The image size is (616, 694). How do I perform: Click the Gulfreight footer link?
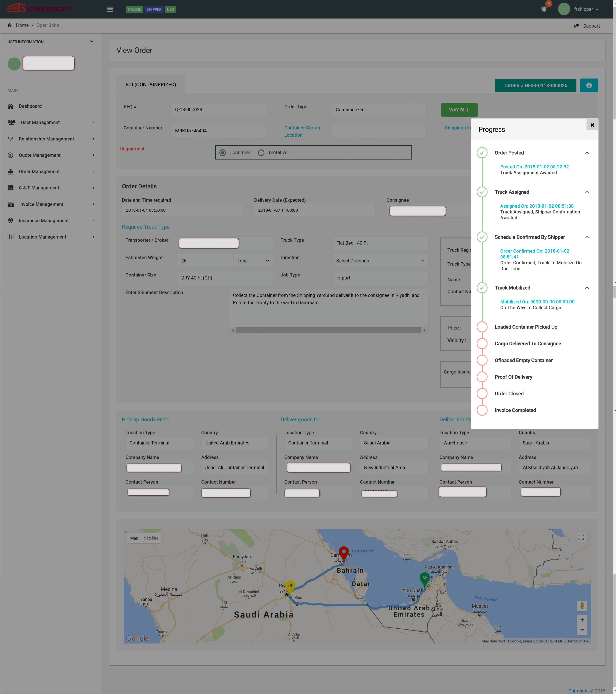coord(578,691)
